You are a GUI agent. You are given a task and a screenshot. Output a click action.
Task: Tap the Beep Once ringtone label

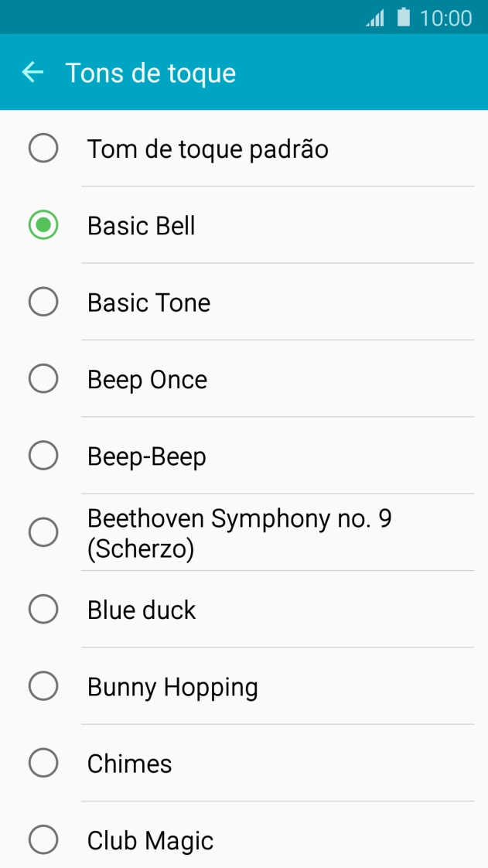pos(147,380)
